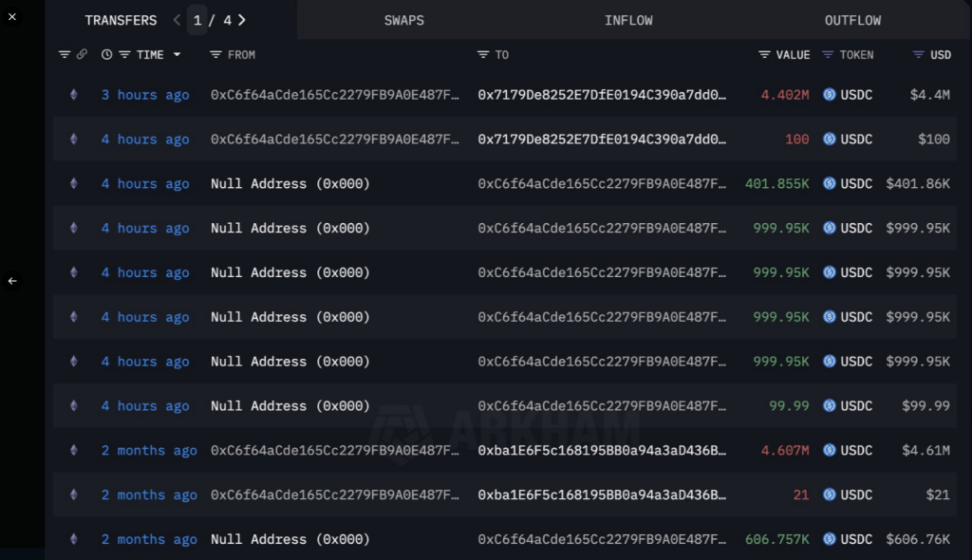Image resolution: width=972 pixels, height=560 pixels.
Task: Click recipient address 0xba1E6F5c on 4.607M row
Action: pyautogui.click(x=602, y=451)
